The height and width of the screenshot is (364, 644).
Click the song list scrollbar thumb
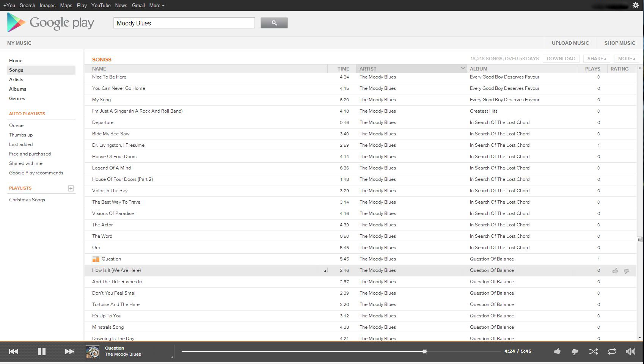(640, 239)
